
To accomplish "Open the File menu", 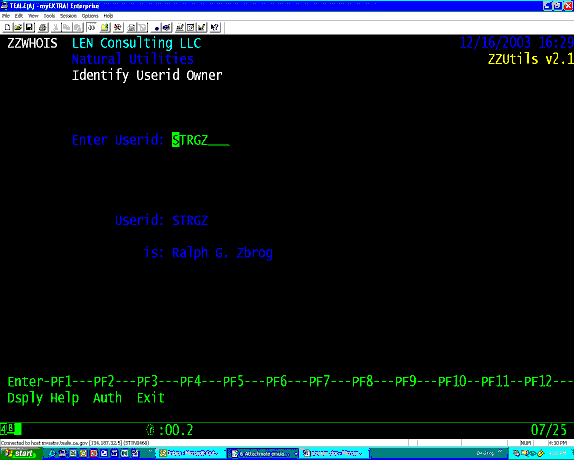I will [x=6, y=16].
